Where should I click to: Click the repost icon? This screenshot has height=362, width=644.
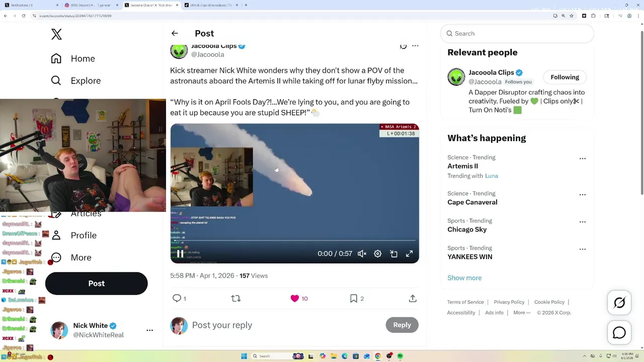tap(235, 299)
